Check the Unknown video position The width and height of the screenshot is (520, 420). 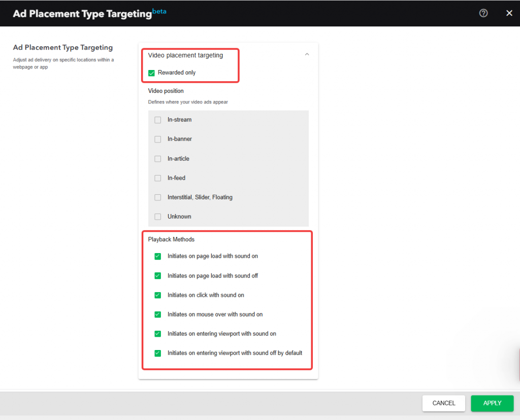[x=158, y=217]
